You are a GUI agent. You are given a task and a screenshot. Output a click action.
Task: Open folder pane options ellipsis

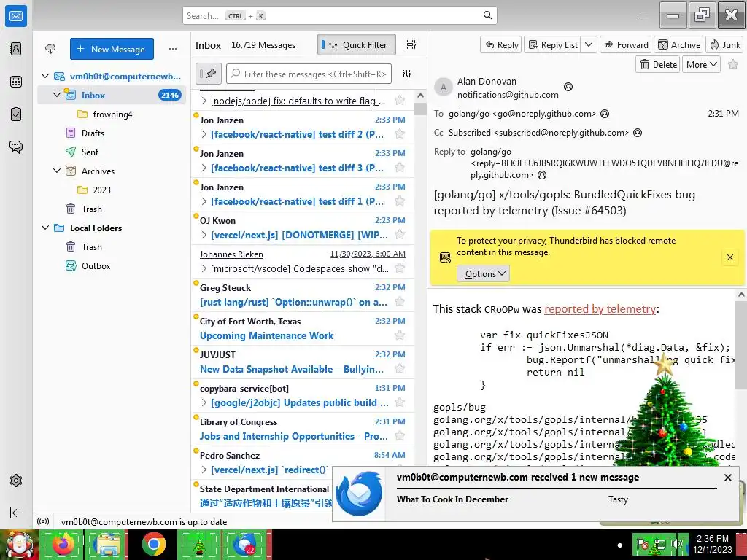coord(173,49)
